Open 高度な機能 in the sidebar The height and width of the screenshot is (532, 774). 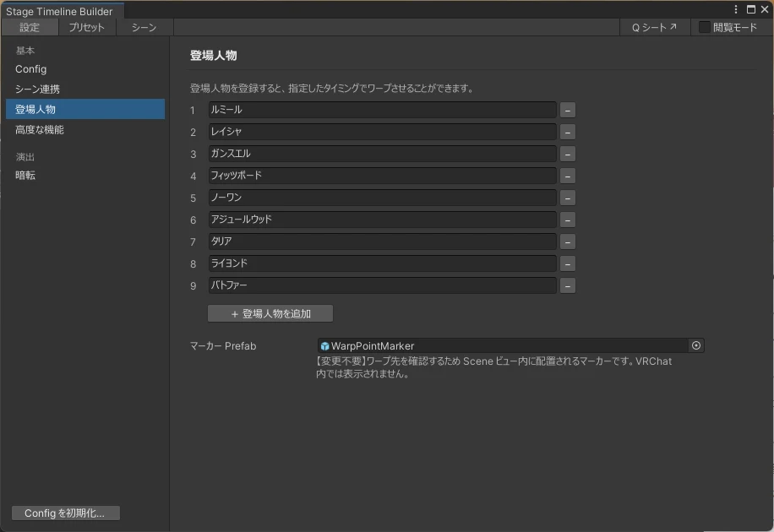84,130
